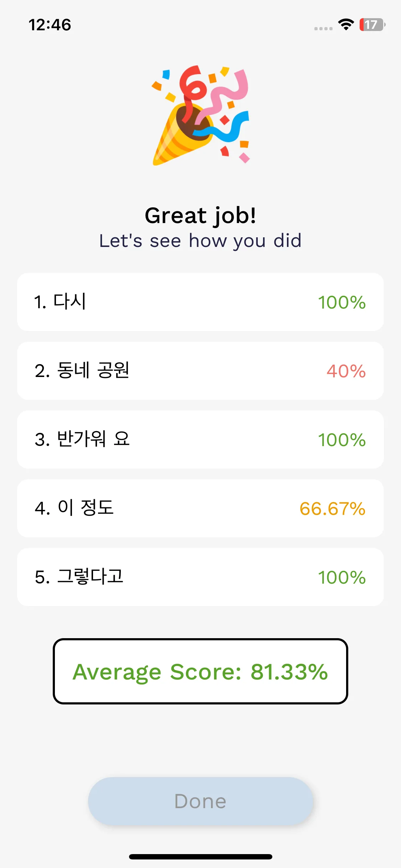This screenshot has height=868, width=401.
Task: Open result row 3. 반가워 요
Action: (200, 439)
